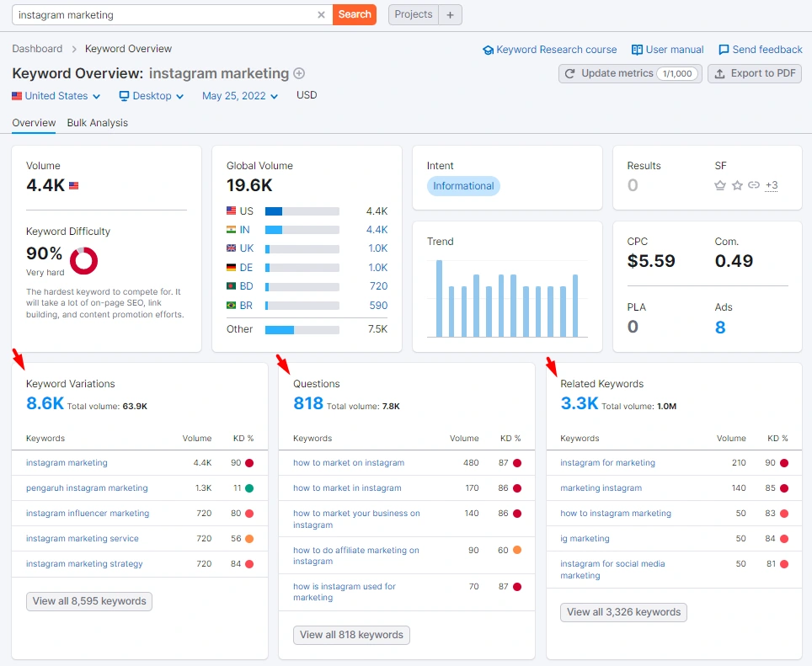Open the 8.6K keyword variations count
The width and height of the screenshot is (812, 666).
45,403
